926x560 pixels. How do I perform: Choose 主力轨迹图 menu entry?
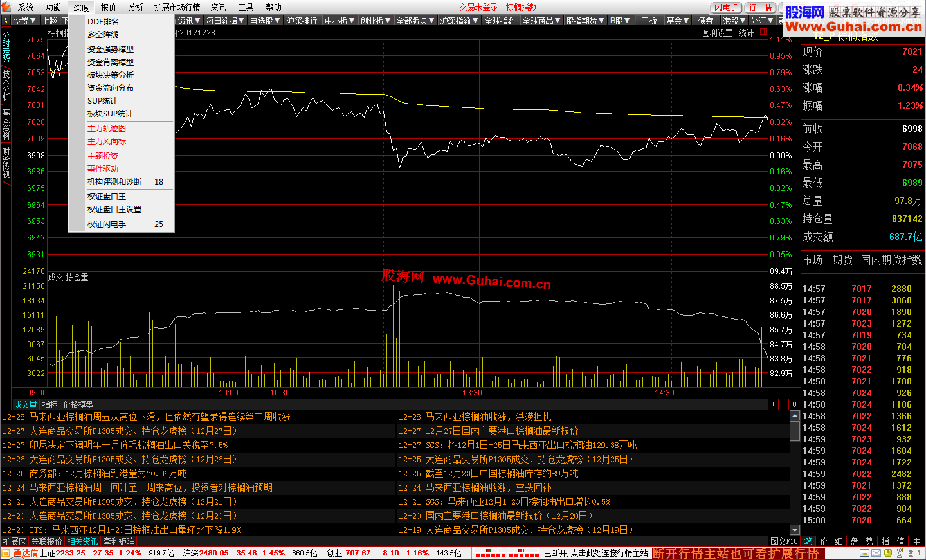[121, 128]
